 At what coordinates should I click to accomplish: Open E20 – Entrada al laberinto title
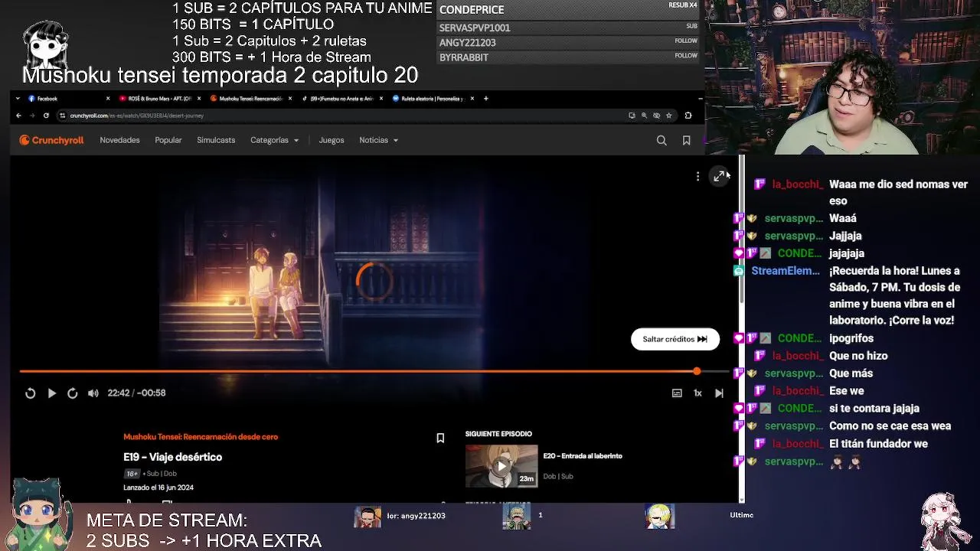[583, 456]
